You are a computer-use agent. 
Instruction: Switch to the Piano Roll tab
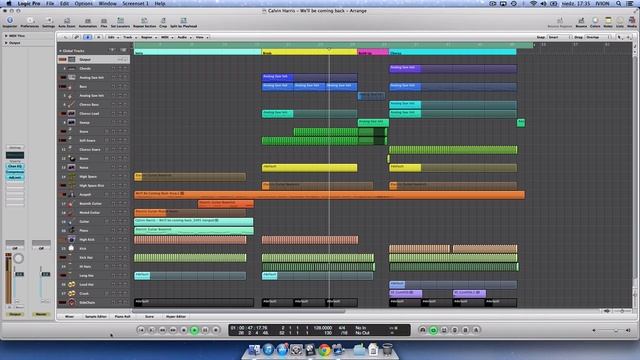122,316
